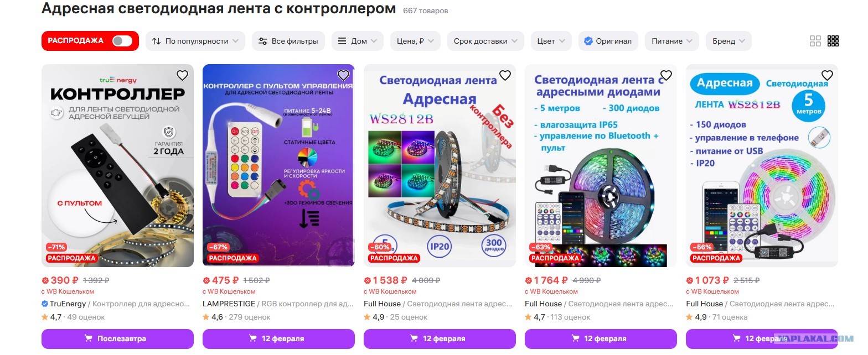This screenshot has width=868, height=355.
Task: Open all filters sliders icon
Action: pyautogui.click(x=263, y=41)
